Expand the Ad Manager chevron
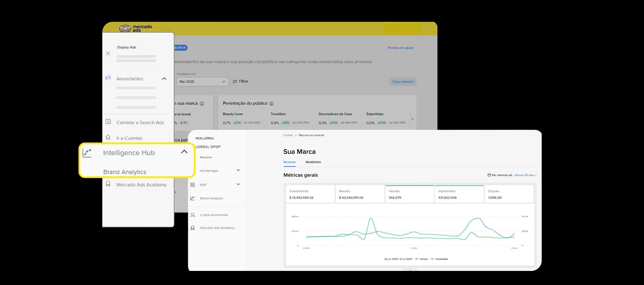 (238, 170)
